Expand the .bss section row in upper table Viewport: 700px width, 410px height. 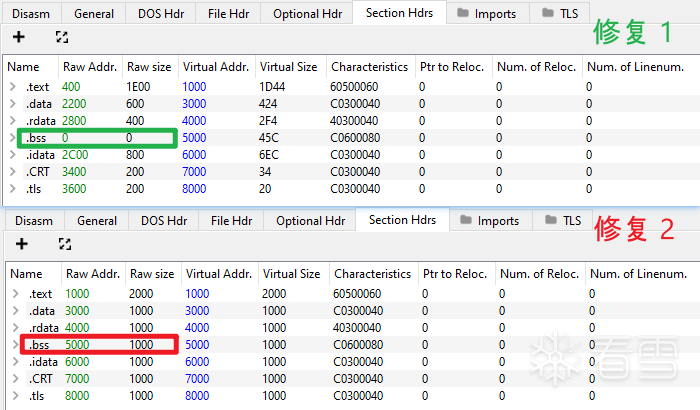[x=13, y=137]
